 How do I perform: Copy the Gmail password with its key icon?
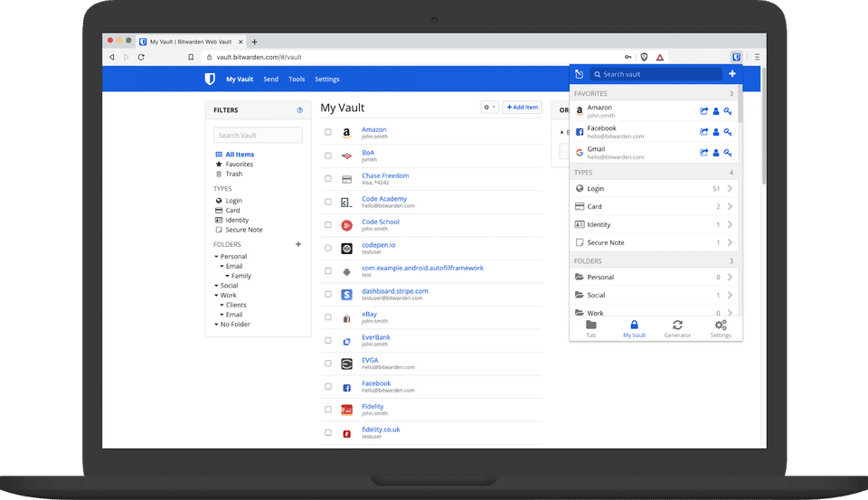click(x=728, y=152)
